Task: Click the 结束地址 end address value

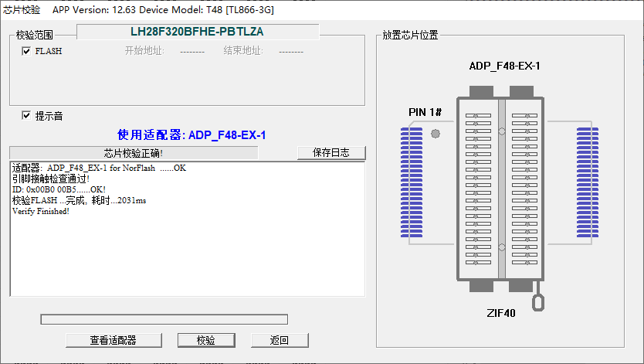Action: click(x=290, y=51)
